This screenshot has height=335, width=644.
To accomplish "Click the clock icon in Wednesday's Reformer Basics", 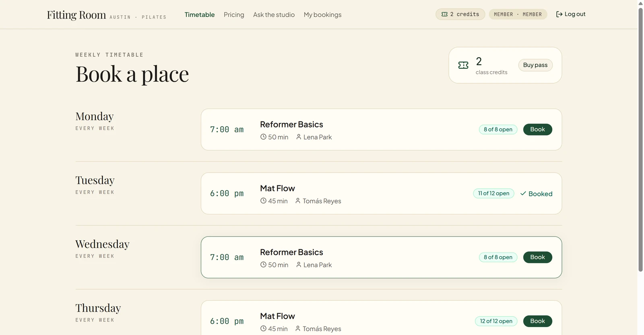I will coord(263,265).
